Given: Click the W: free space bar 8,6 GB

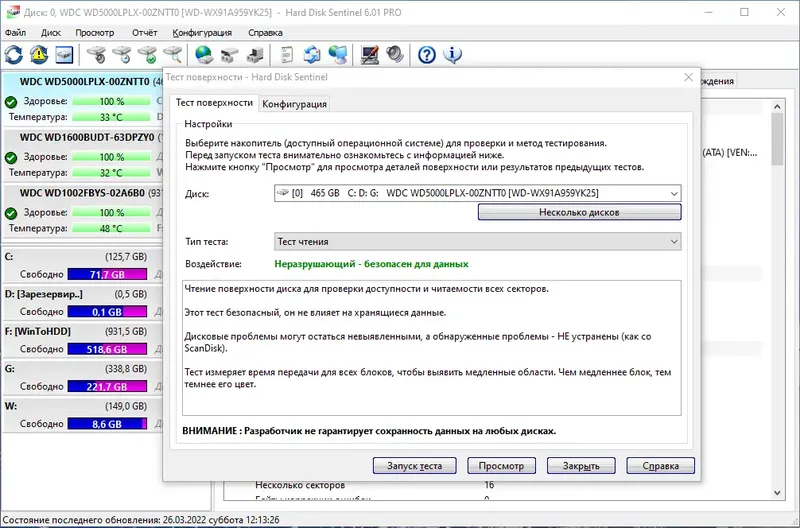Looking at the screenshot, I should [x=107, y=424].
